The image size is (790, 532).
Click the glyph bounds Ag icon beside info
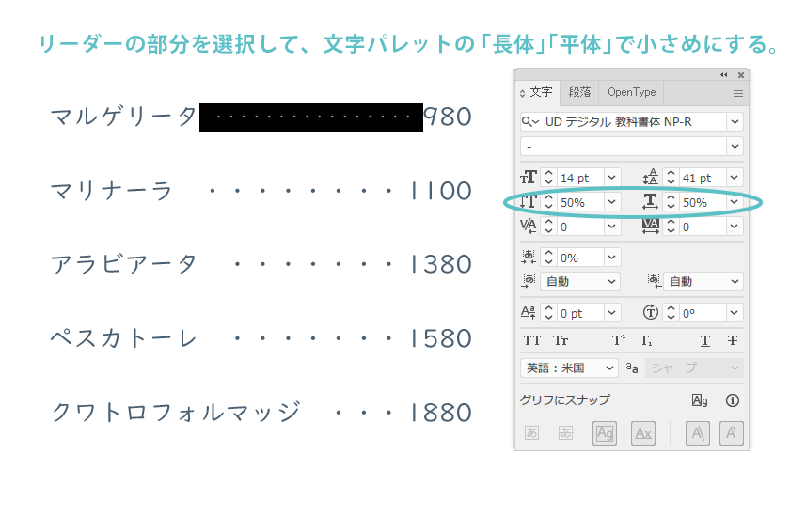pyautogui.click(x=700, y=400)
